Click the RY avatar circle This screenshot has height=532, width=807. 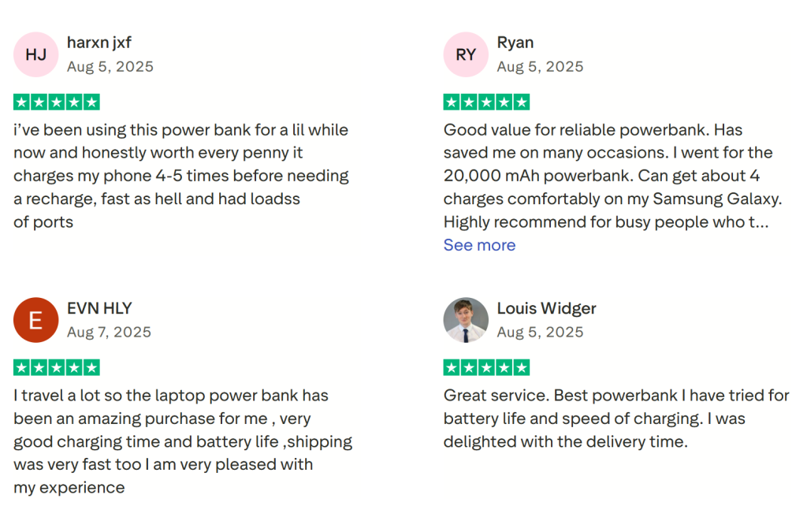466,54
